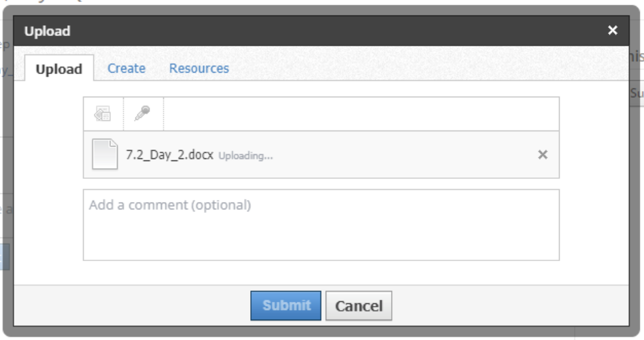Click the blue button peeking behind dialog's left edge

pos(2,256)
